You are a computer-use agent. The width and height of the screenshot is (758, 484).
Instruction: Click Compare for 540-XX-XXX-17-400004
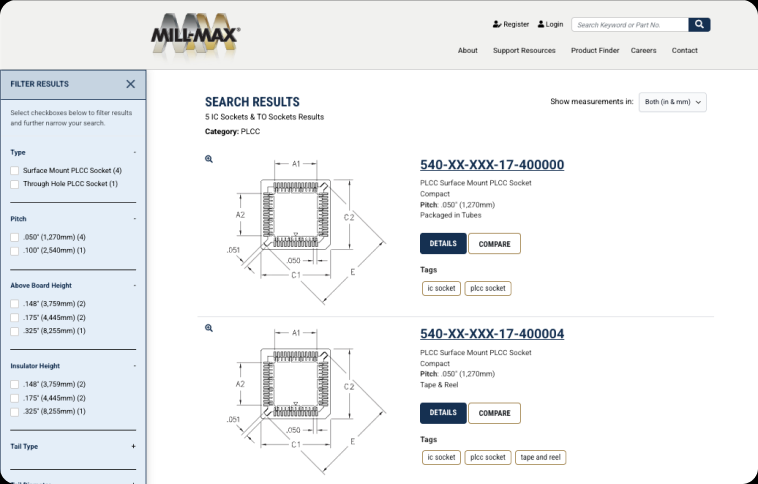pos(494,413)
